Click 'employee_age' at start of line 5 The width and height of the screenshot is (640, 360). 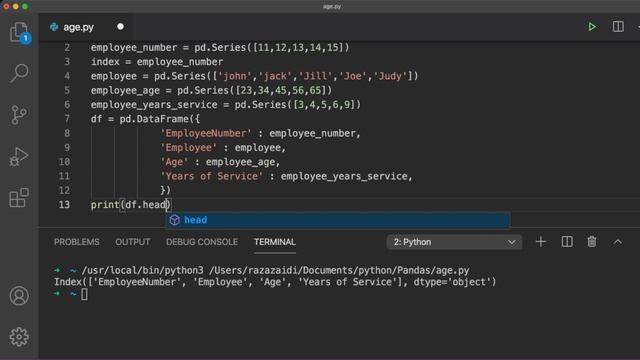[125, 90]
